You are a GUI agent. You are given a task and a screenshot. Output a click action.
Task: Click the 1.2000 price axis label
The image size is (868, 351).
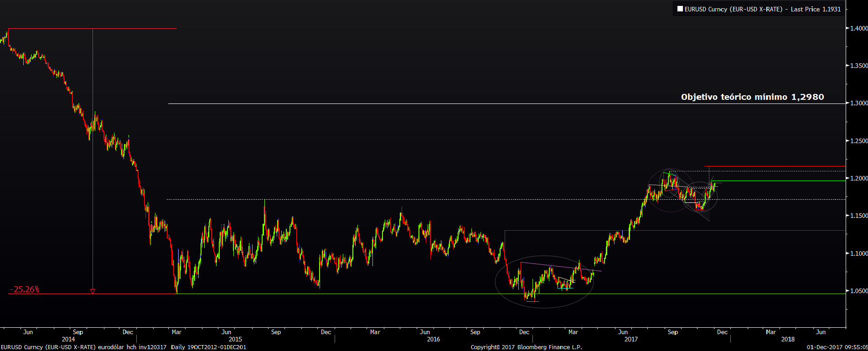[x=858, y=178]
